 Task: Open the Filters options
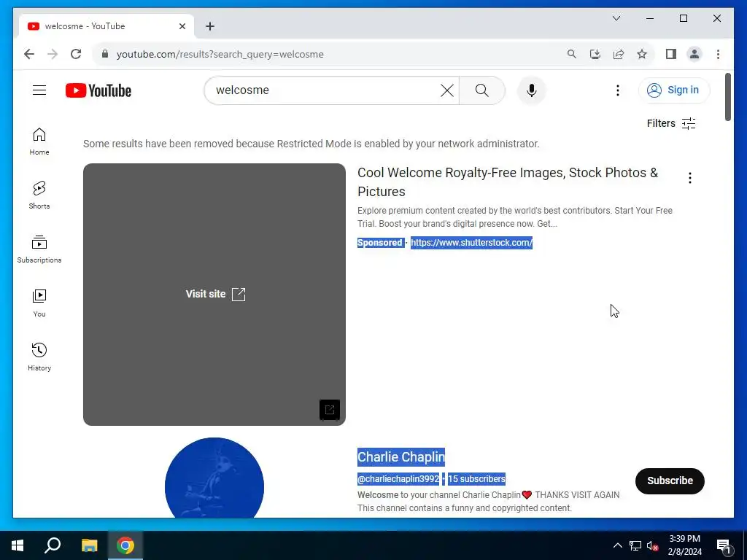point(671,123)
